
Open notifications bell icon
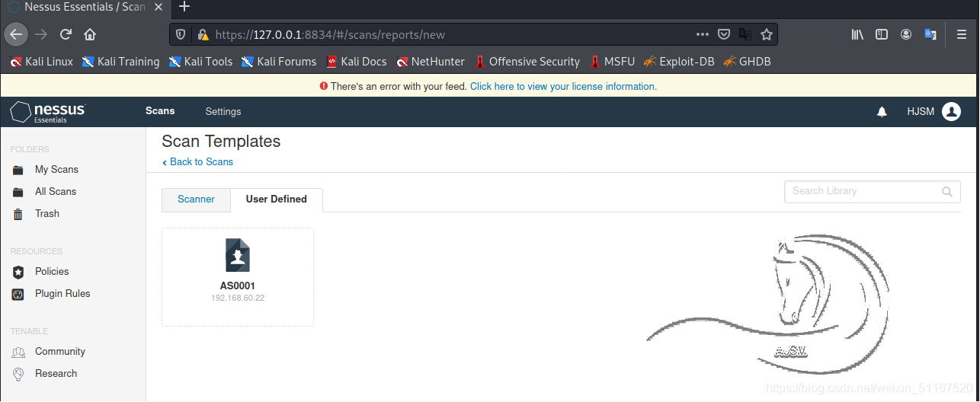(x=882, y=111)
